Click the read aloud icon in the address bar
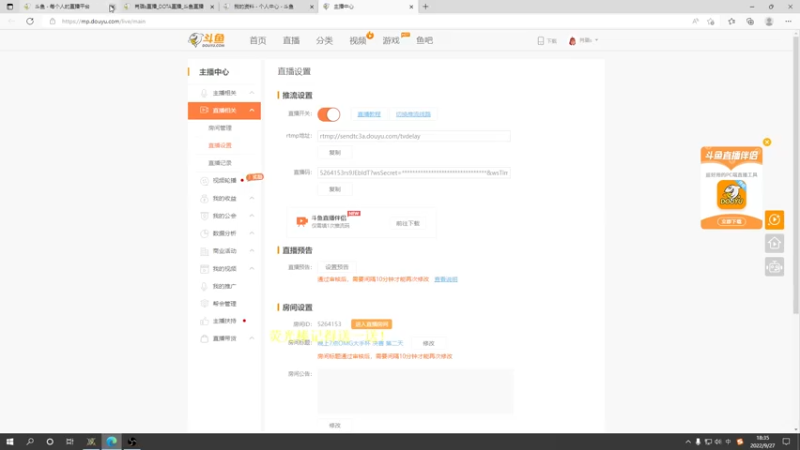Screen dimensions: 800x450 [695, 21]
